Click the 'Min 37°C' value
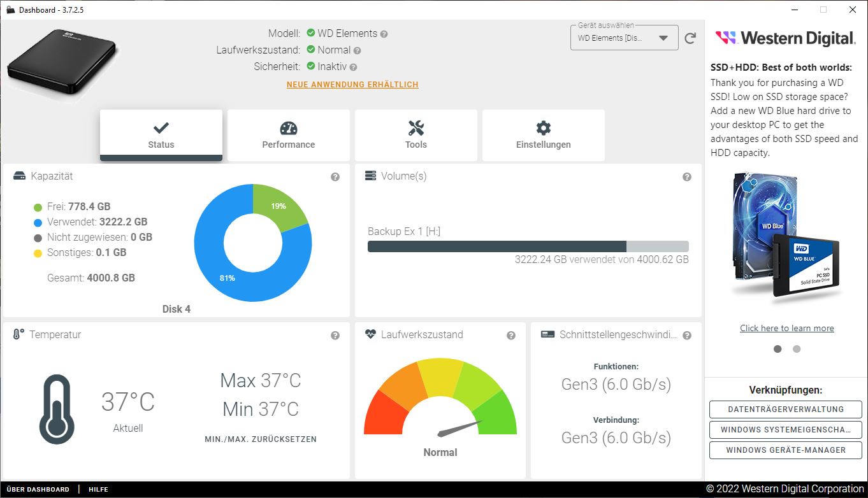This screenshot has width=868, height=498. click(x=261, y=409)
